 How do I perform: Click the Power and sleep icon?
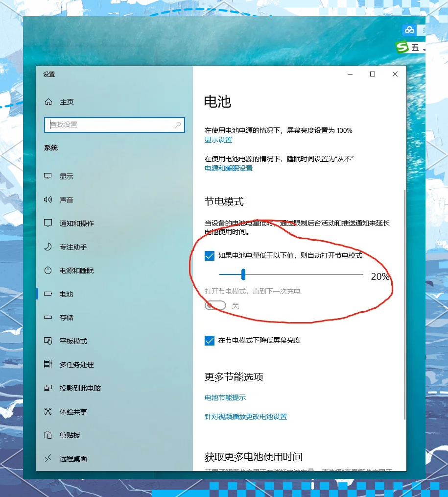coord(48,271)
